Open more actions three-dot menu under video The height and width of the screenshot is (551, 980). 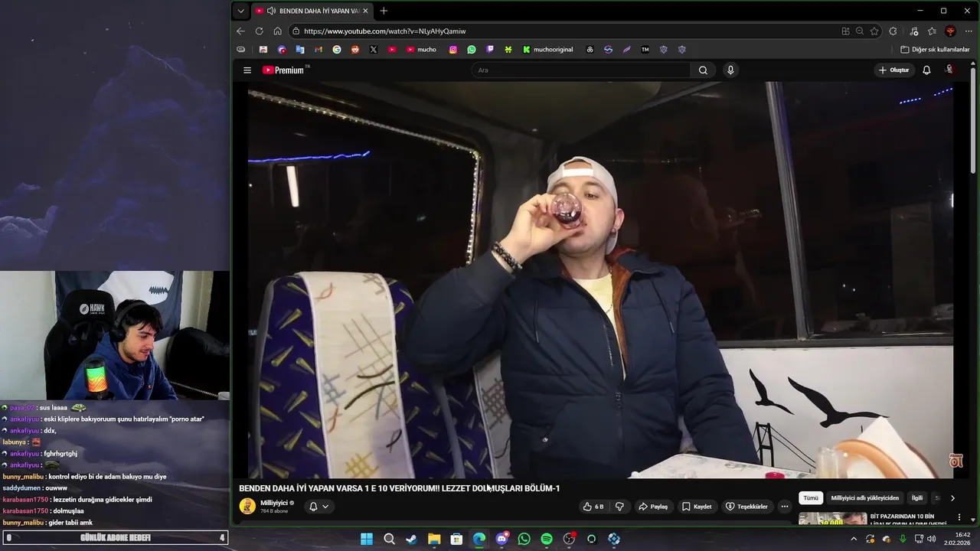784,507
